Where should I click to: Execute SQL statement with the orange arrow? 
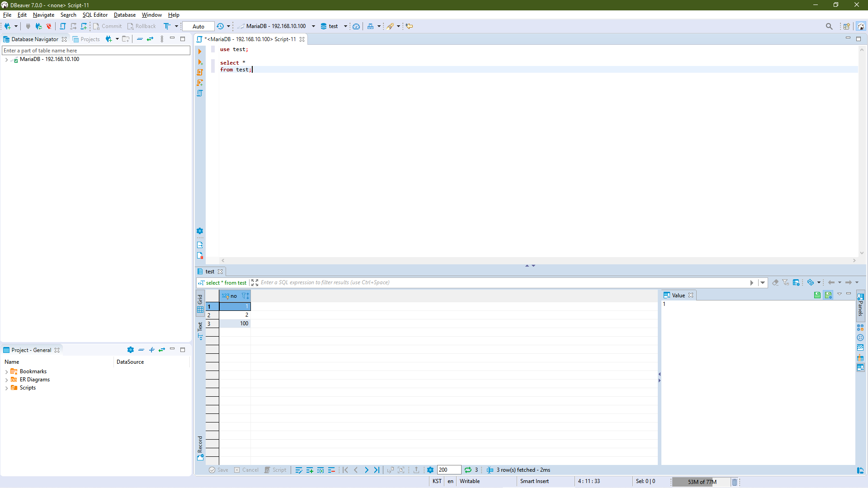click(200, 52)
